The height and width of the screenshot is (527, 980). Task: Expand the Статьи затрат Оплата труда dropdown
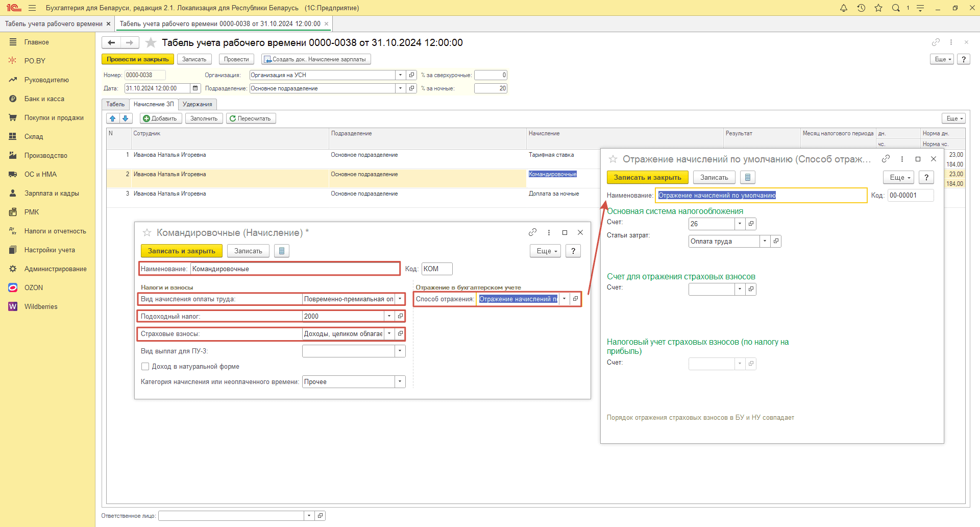coord(765,241)
